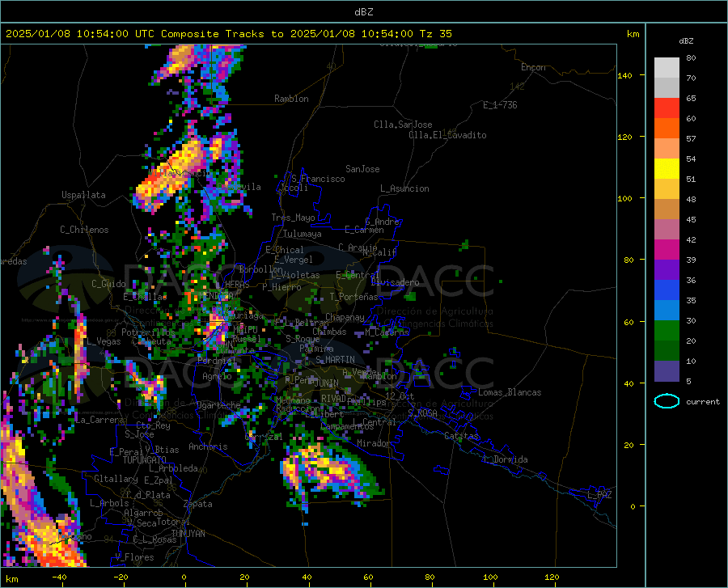Click the 'E_Vergel' place label
The image size is (728, 588).
(x=294, y=260)
